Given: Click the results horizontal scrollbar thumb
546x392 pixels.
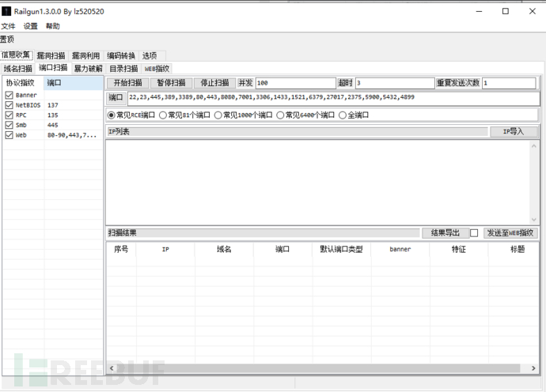Looking at the screenshot, I should (318, 368).
